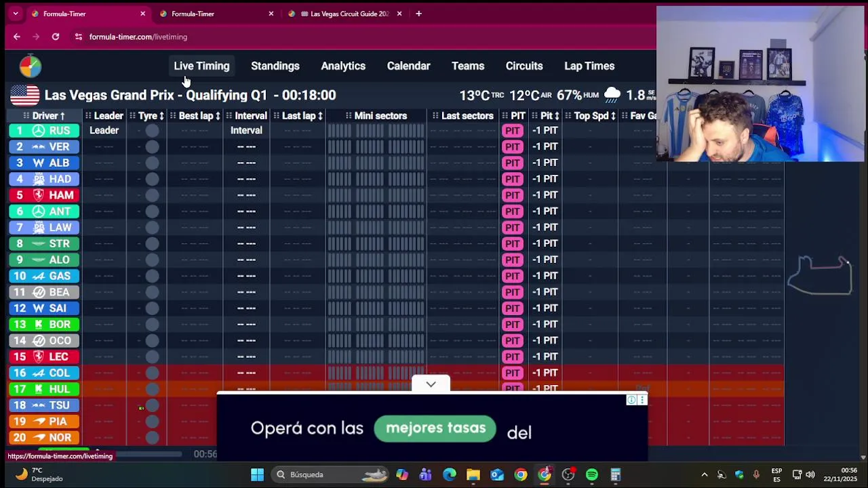Select the RUS driver badge

[44, 130]
